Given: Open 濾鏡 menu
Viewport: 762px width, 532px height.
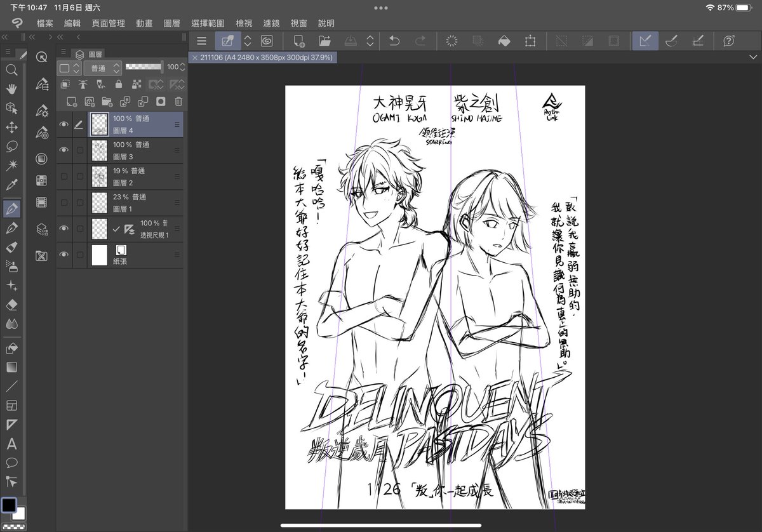Looking at the screenshot, I should [x=271, y=23].
